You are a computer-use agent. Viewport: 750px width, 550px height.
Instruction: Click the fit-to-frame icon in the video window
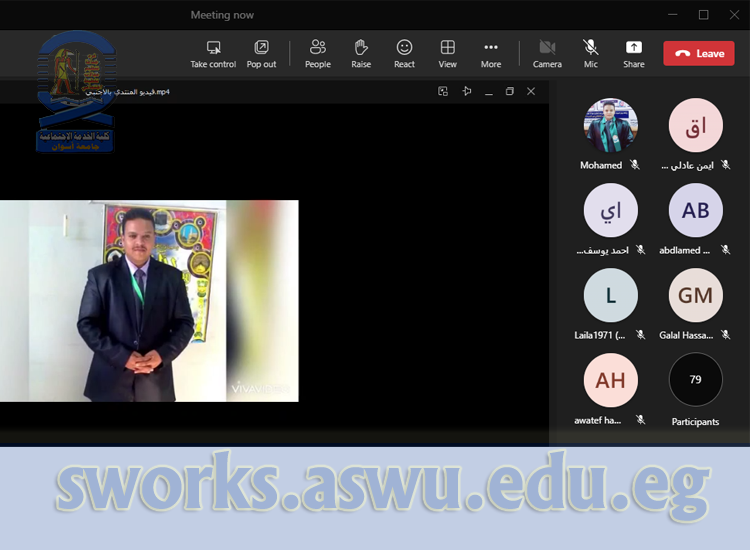[443, 92]
